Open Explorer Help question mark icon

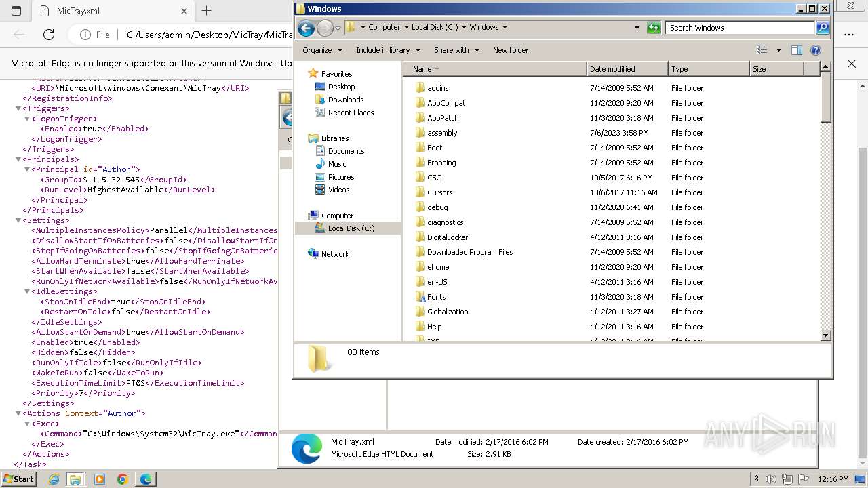coord(816,50)
